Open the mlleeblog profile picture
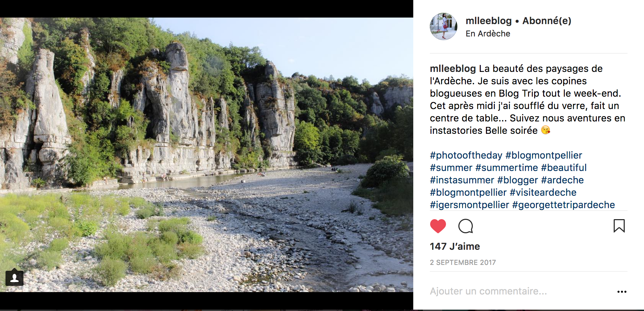Screen dimensions: 644x311 click(x=444, y=26)
